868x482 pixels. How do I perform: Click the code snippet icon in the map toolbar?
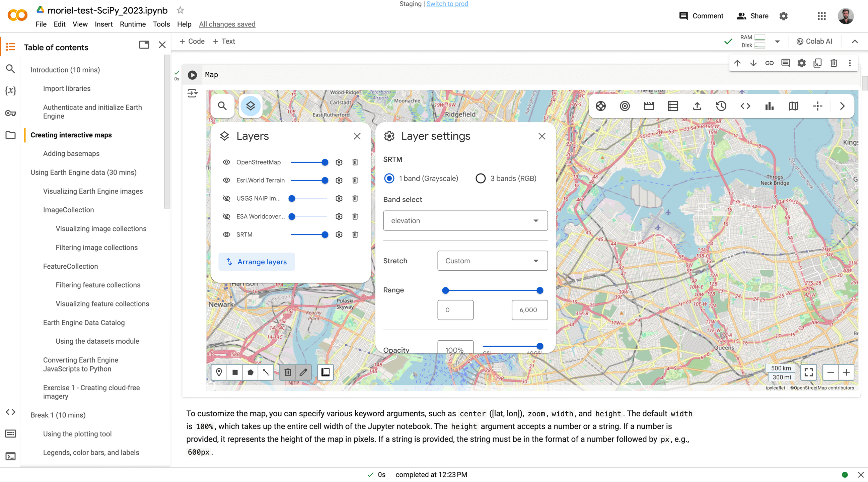coord(745,106)
